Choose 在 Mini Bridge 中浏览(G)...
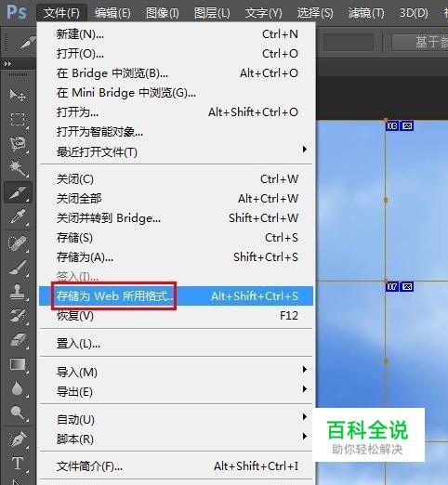The image size is (448, 485). coord(176,93)
